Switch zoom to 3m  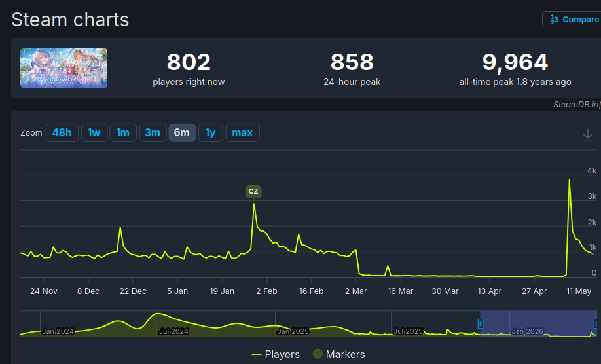153,133
